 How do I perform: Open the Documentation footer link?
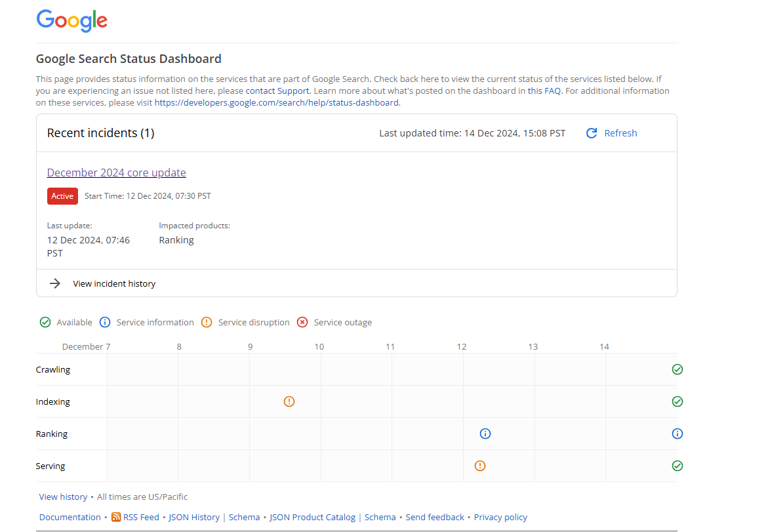pos(70,518)
